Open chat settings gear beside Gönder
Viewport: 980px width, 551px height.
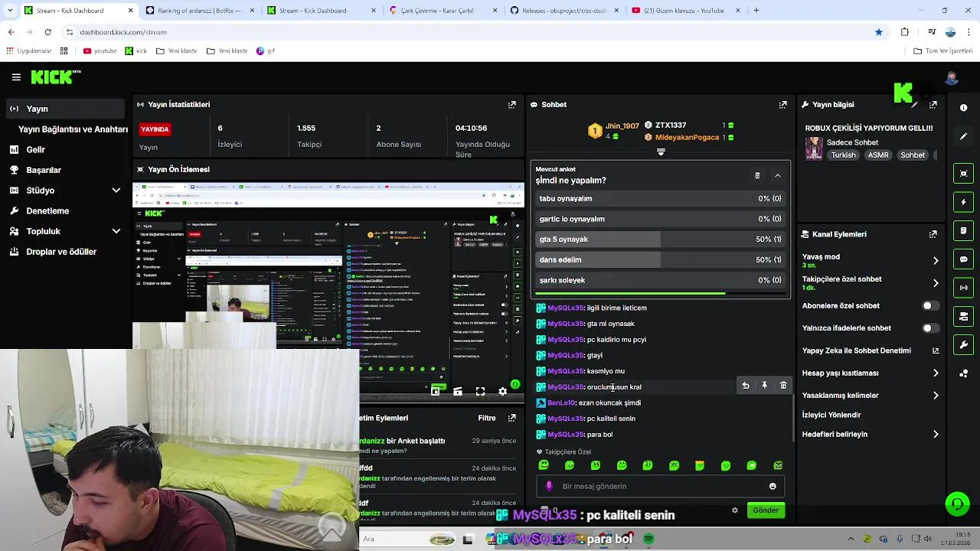[735, 510]
